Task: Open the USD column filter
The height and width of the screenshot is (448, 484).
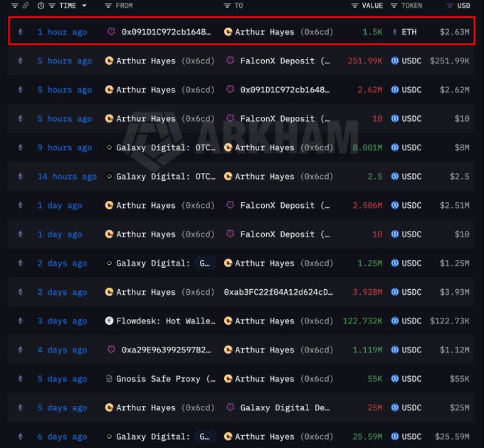Action: [x=450, y=6]
